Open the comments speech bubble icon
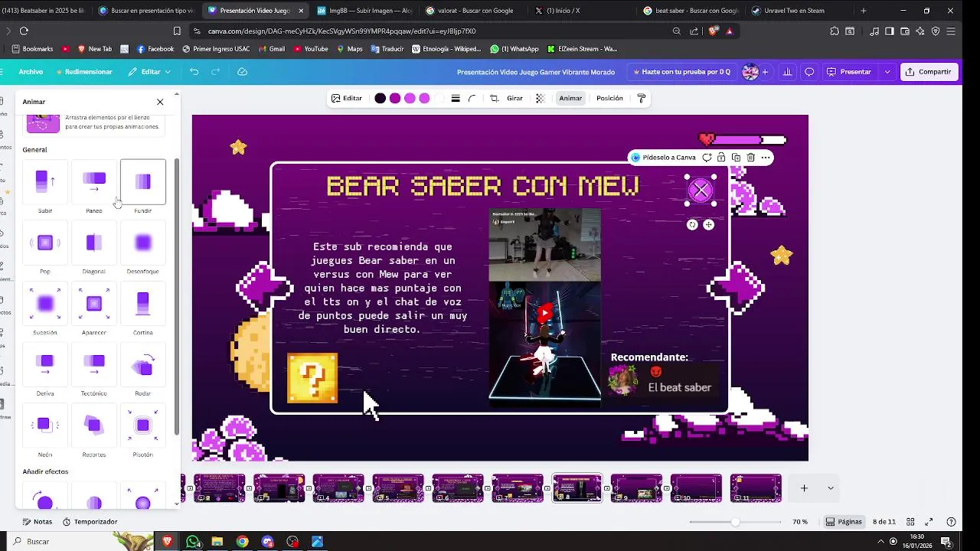980x551 pixels. [809, 72]
